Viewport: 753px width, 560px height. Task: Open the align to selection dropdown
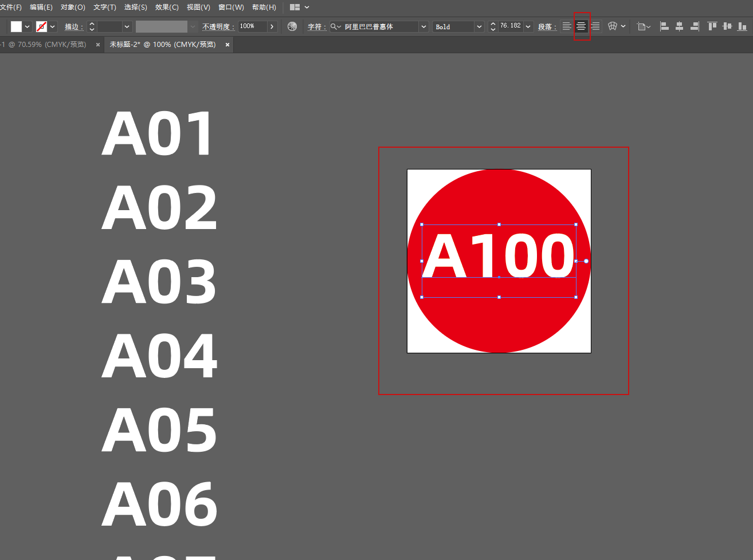click(x=644, y=26)
